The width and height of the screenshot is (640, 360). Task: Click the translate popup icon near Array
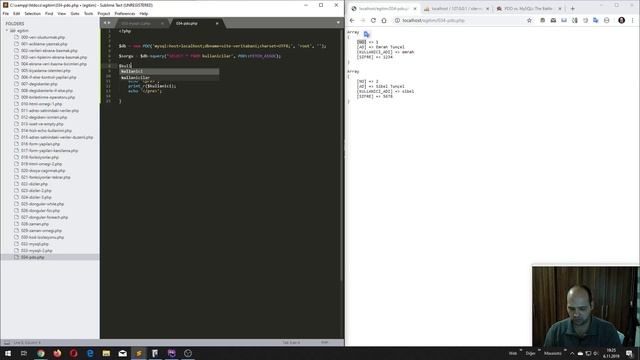coord(367,34)
